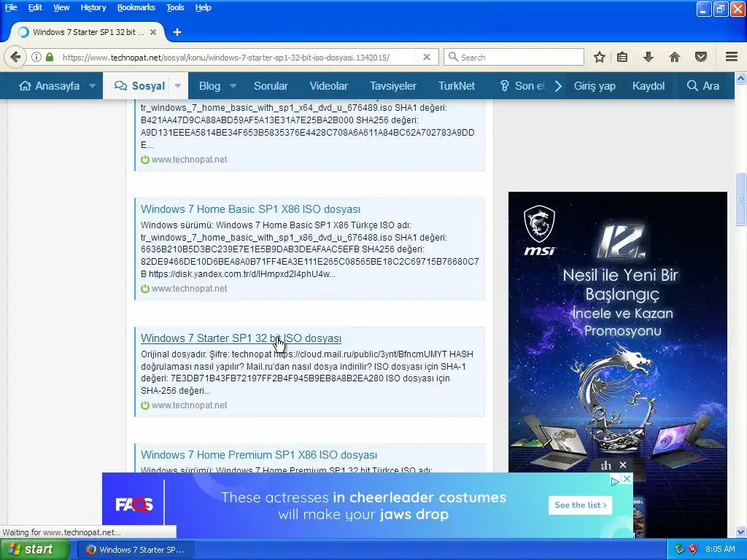The height and width of the screenshot is (560, 747).
Task: Click the Ara search icon on site nav
Action: (692, 86)
